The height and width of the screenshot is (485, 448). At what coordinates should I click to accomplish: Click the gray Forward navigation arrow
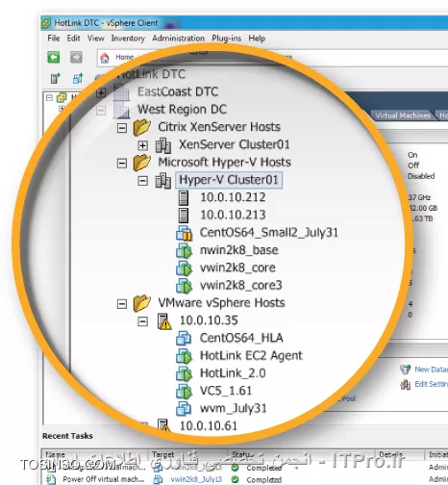(76, 58)
